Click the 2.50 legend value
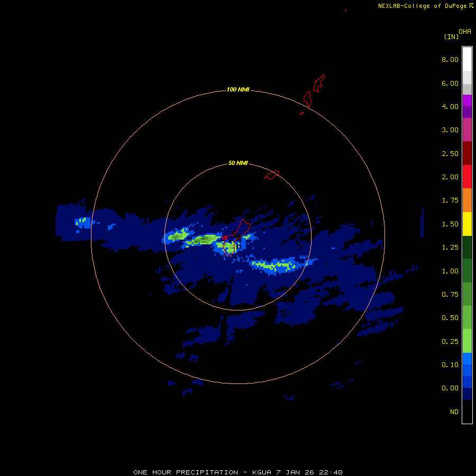This screenshot has height=476, width=476. 450,153
